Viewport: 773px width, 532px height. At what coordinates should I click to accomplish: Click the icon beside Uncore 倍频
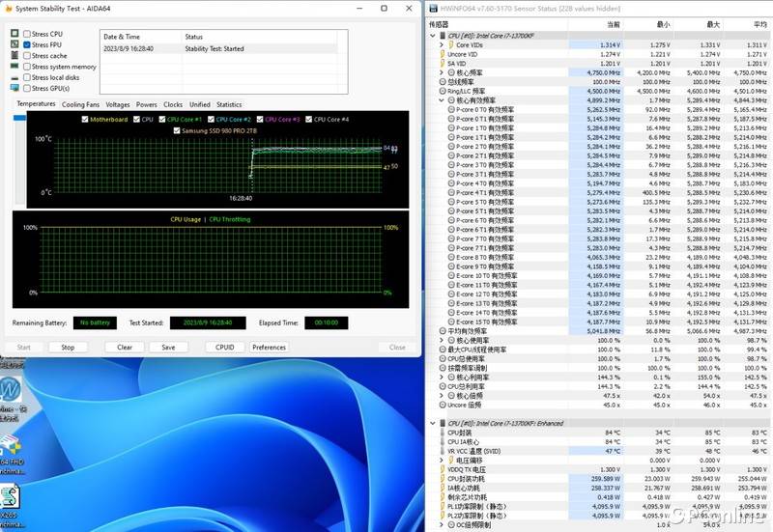443,405
